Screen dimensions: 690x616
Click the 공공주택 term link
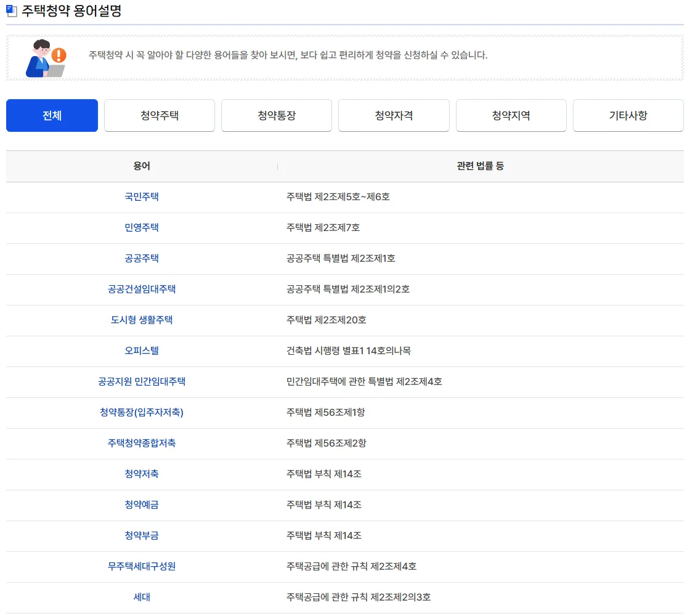click(x=142, y=258)
